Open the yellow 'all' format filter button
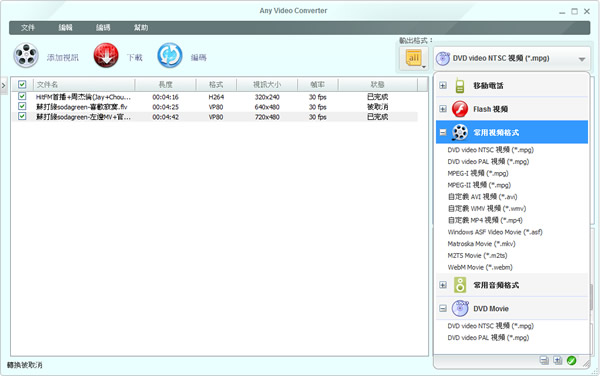Image resolution: width=600 pixels, height=376 pixels. coord(414,59)
